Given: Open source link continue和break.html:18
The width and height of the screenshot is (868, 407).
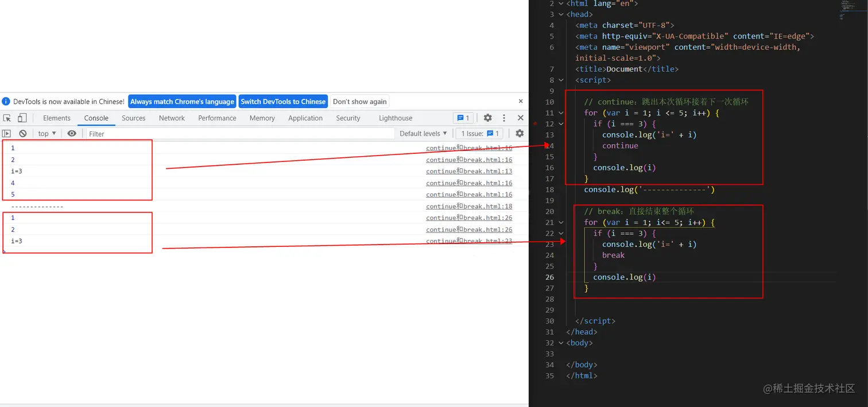Looking at the screenshot, I should (469, 206).
